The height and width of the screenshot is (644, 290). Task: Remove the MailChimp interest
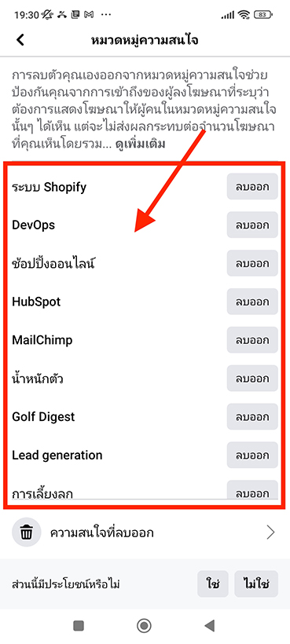coord(252,339)
